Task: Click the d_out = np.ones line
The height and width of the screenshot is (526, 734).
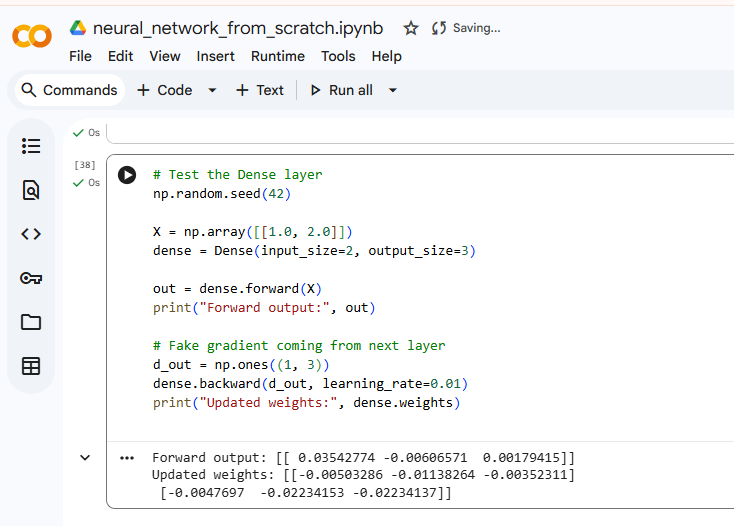Action: 241,365
